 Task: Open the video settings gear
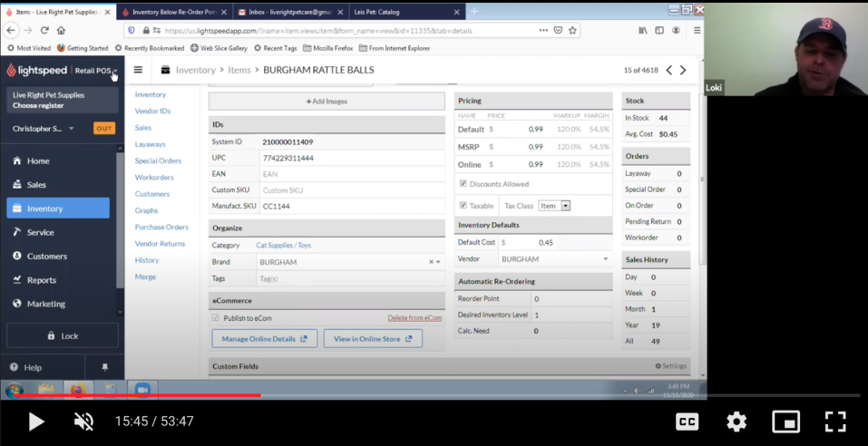pos(736,422)
